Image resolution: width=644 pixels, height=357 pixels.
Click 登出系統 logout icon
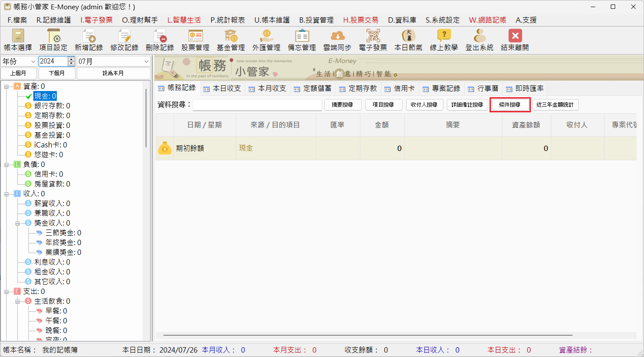(479, 40)
